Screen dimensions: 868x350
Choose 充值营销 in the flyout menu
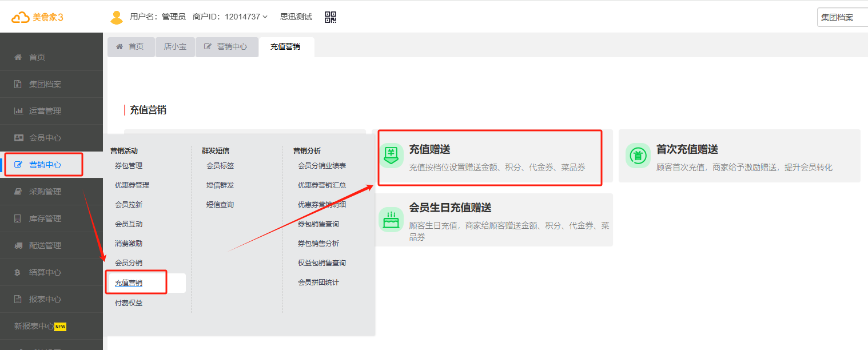tap(129, 283)
